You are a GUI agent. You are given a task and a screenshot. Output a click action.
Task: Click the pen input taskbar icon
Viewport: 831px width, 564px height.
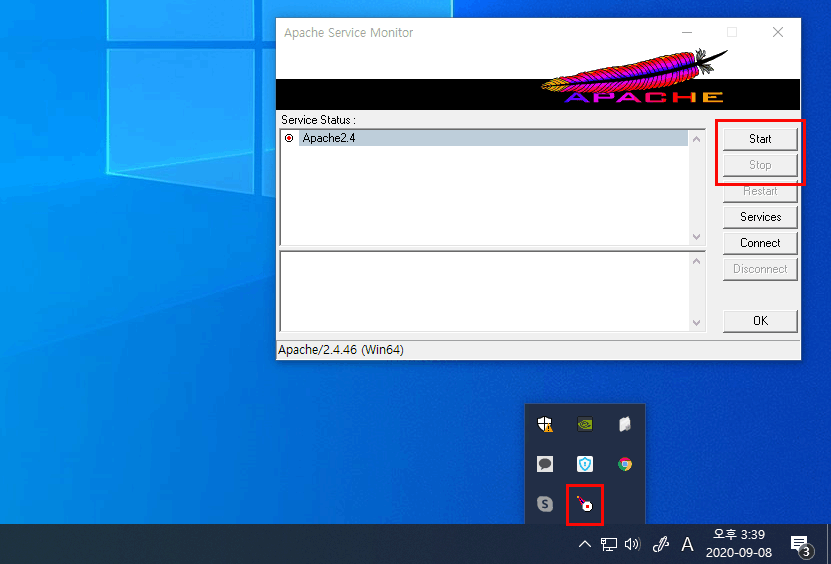[x=660, y=544]
